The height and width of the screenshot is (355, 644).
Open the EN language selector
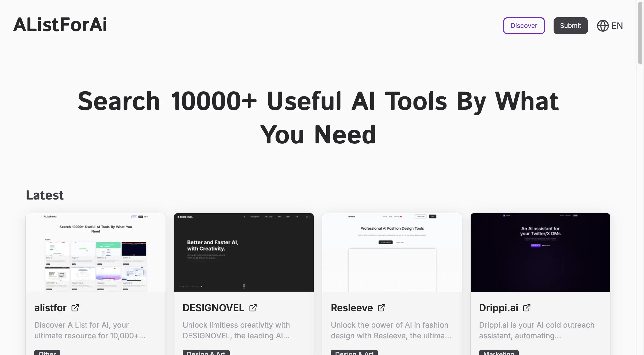(610, 26)
